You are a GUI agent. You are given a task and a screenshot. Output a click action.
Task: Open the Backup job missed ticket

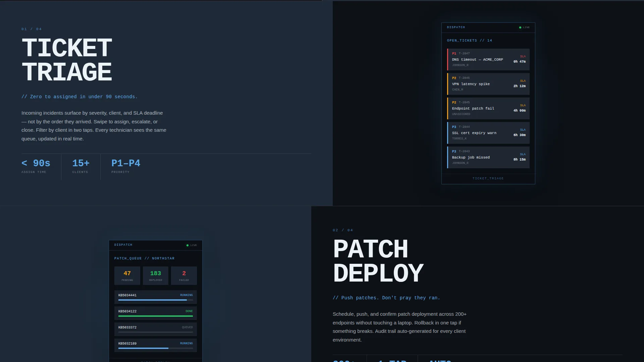[488, 157]
